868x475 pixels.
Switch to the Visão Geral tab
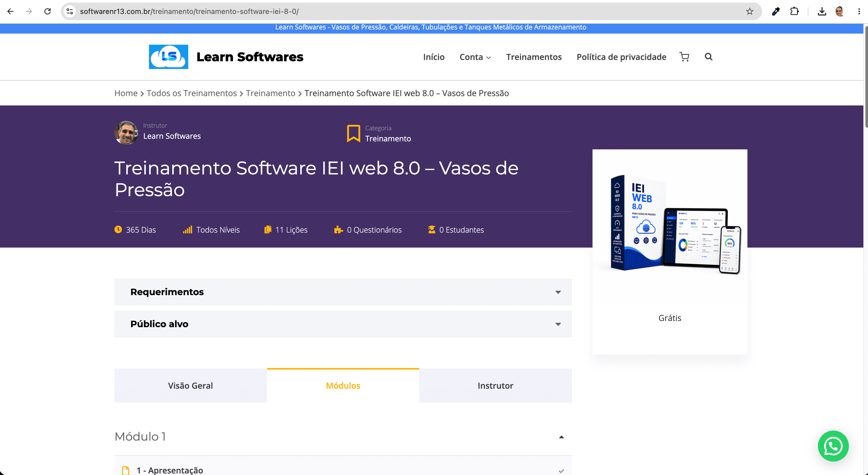pyautogui.click(x=190, y=385)
